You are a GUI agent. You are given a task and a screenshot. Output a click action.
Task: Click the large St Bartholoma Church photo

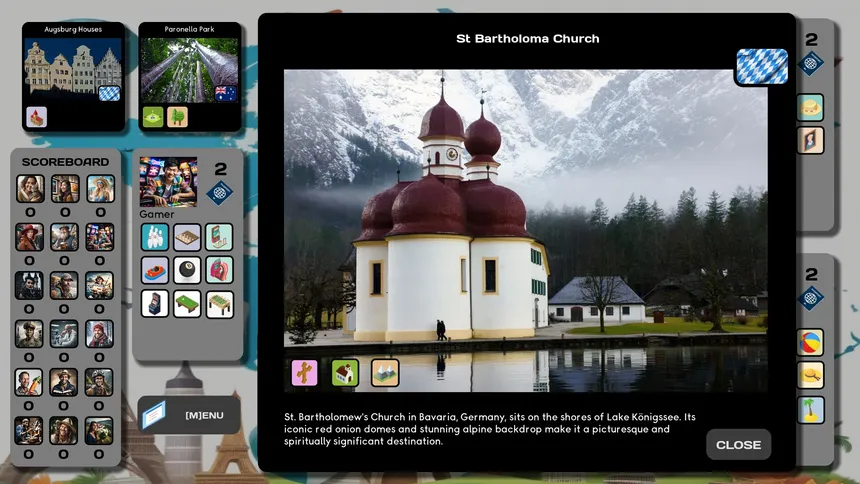[x=525, y=230]
